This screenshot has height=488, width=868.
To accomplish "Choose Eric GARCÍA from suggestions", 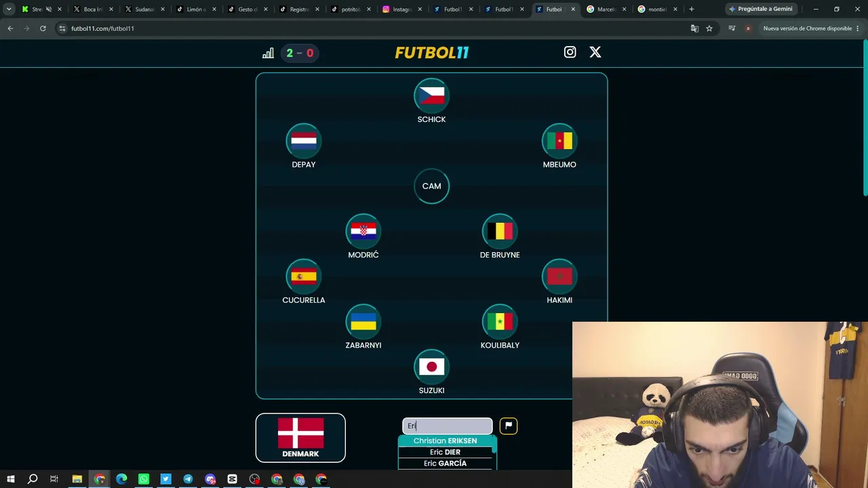I will [446, 464].
